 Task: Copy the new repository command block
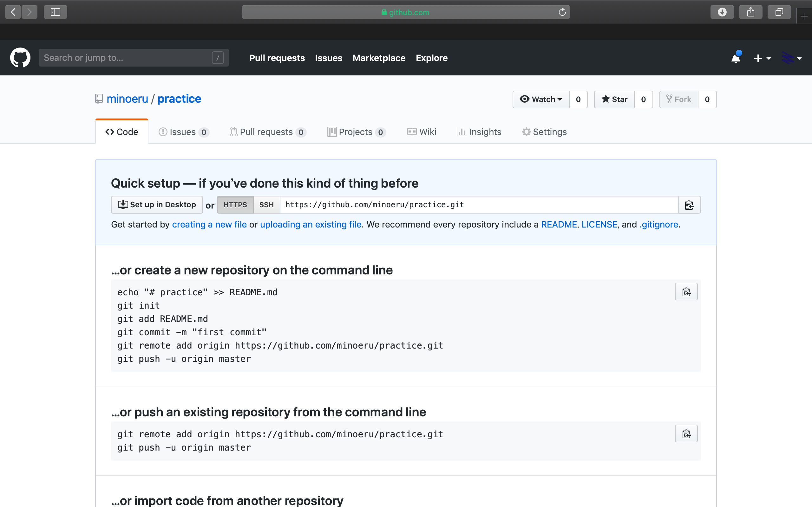pyautogui.click(x=686, y=292)
